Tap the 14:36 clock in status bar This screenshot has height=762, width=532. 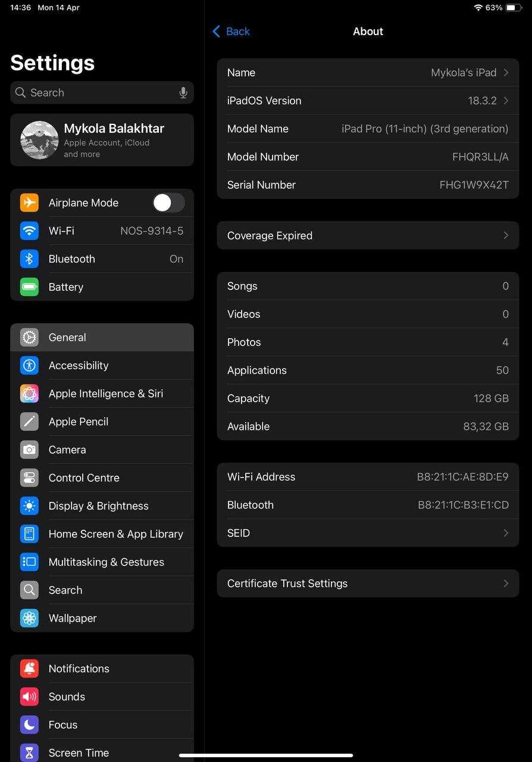pos(21,8)
